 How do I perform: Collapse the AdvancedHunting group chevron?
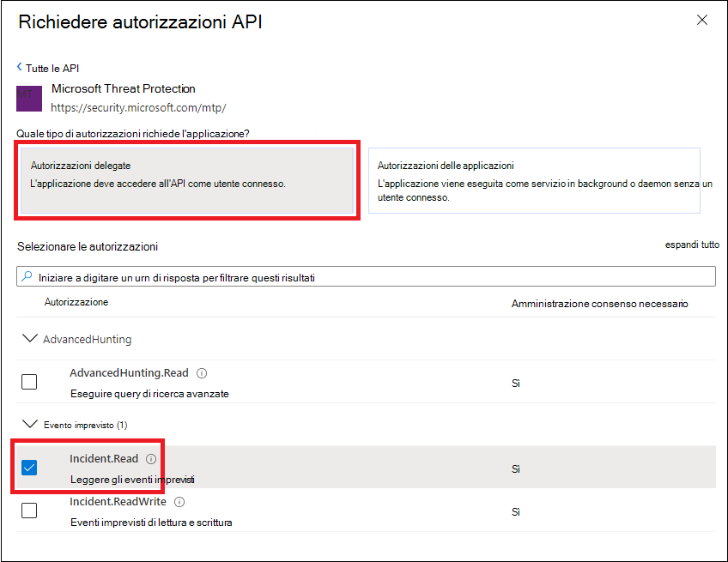click(x=30, y=338)
